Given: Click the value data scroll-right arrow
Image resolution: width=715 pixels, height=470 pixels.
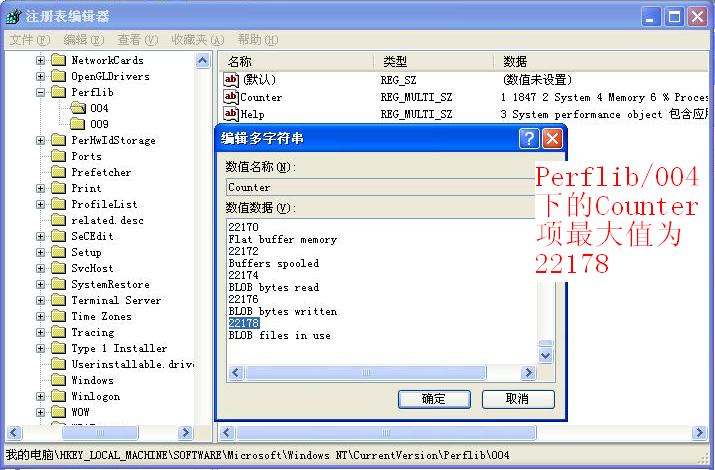Looking at the screenshot, I should [528, 372].
